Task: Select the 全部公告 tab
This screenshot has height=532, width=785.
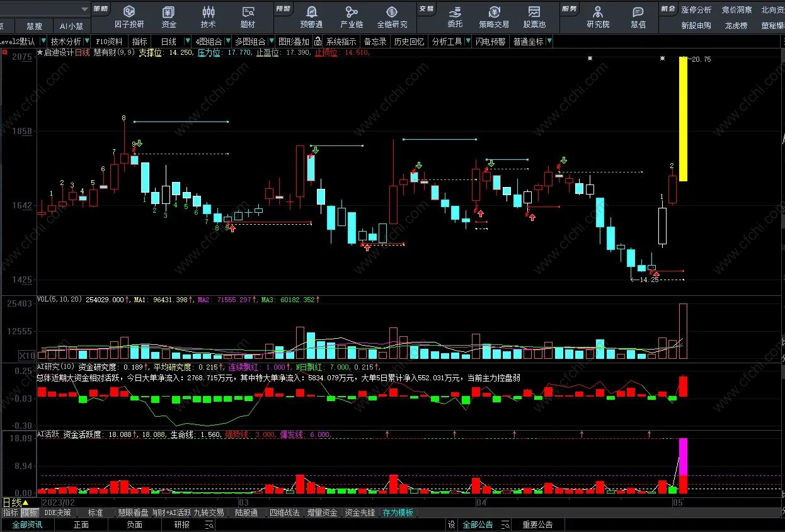Action: pos(478,524)
